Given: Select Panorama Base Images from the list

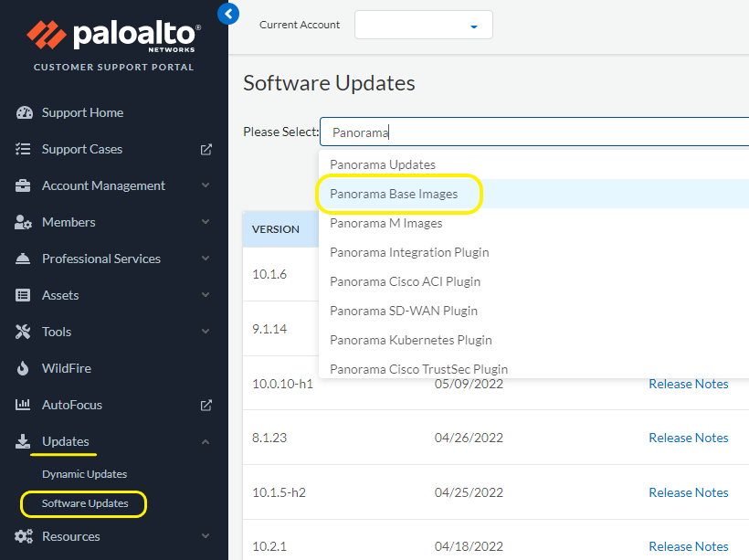Looking at the screenshot, I should coord(394,194).
